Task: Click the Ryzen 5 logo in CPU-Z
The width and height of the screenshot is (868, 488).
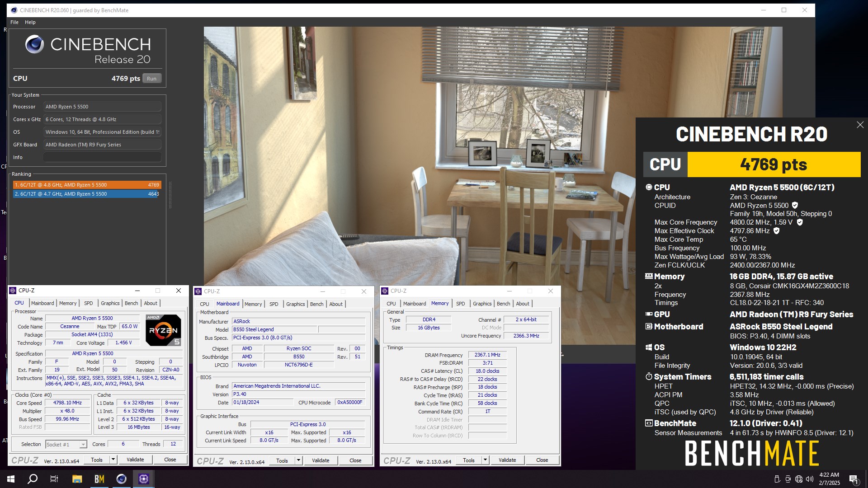Action: (x=163, y=330)
